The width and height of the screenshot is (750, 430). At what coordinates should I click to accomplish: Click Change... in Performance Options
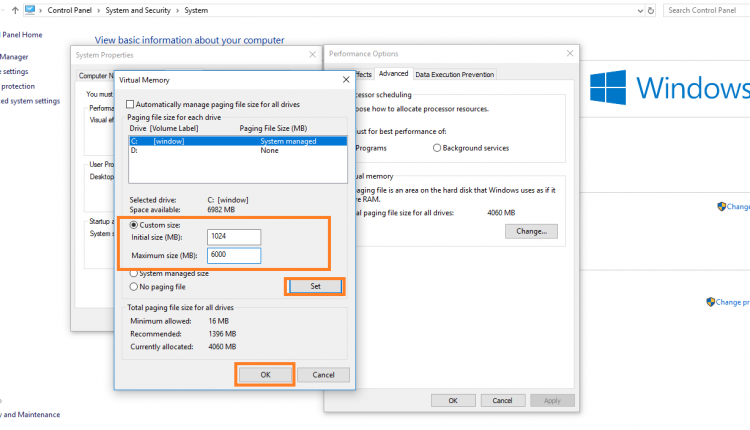point(531,232)
